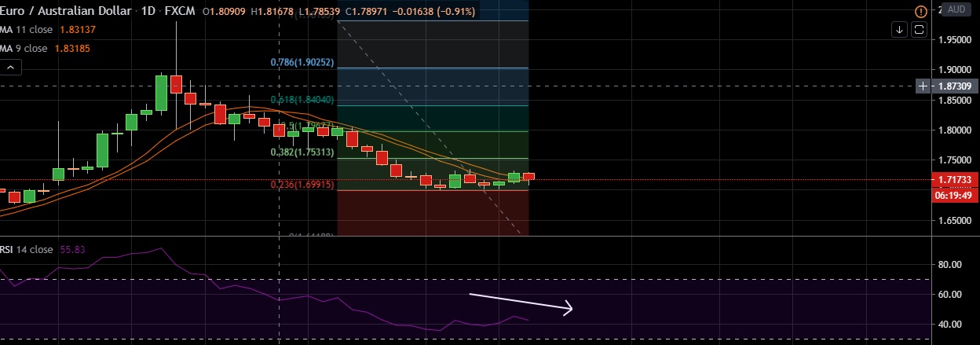The image size is (980, 345).
Task: Click the countdown timer 06:19:49
Action: [954, 195]
